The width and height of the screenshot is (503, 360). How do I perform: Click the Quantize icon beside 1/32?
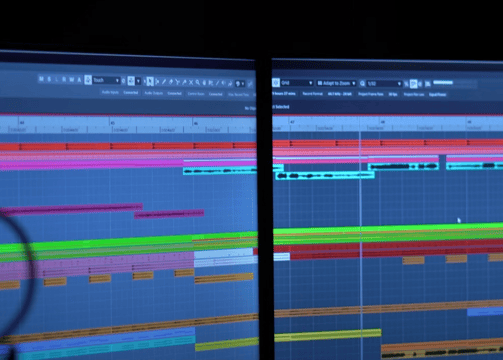(x=362, y=84)
